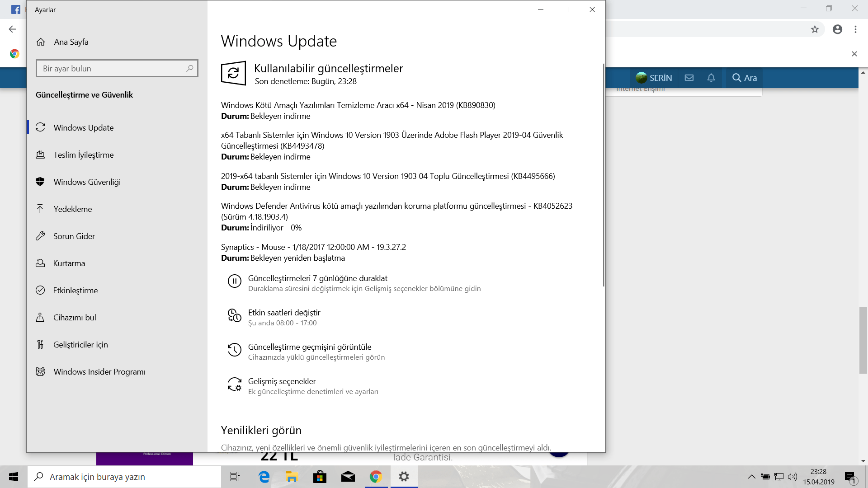
Task: Open Windows Güvenliği shield item
Action: (87, 182)
